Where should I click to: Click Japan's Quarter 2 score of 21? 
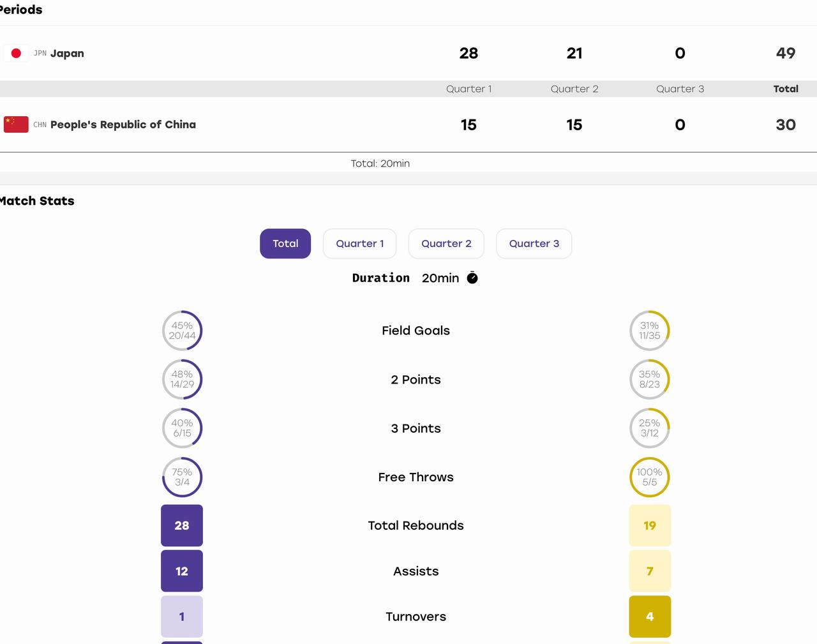[574, 53]
